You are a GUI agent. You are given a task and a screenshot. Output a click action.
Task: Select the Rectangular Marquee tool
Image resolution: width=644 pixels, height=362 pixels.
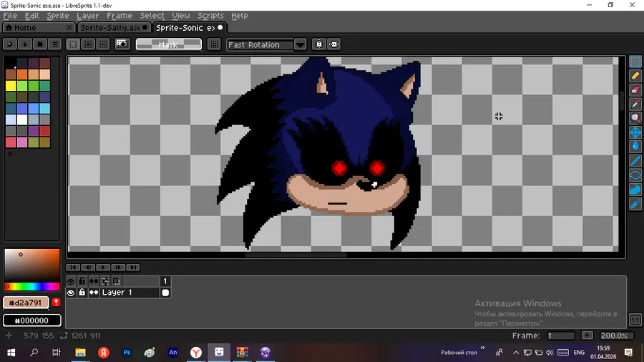tap(635, 62)
